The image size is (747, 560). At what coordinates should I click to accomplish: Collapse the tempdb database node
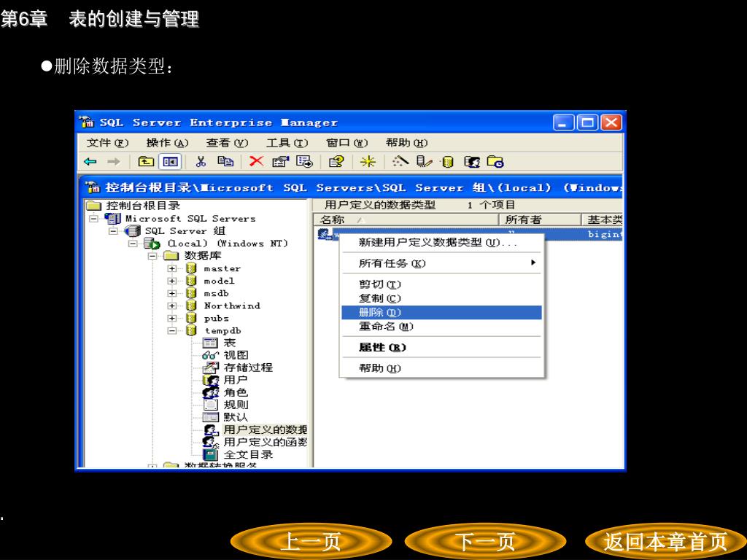point(172,330)
